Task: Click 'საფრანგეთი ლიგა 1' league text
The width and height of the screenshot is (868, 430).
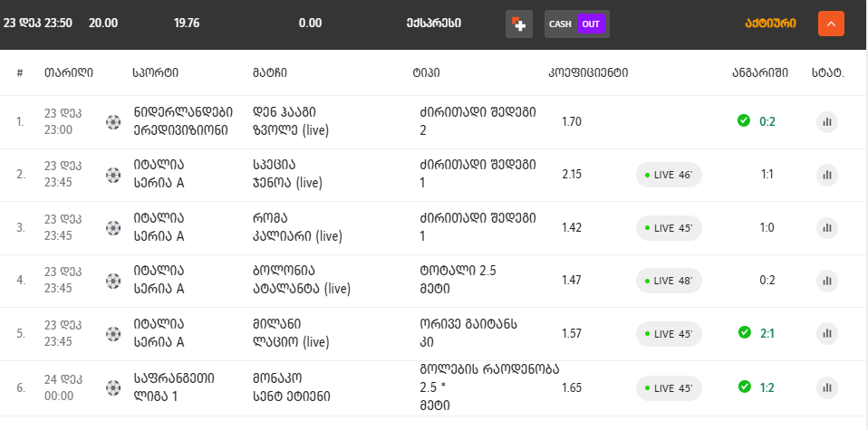Action: point(174,387)
